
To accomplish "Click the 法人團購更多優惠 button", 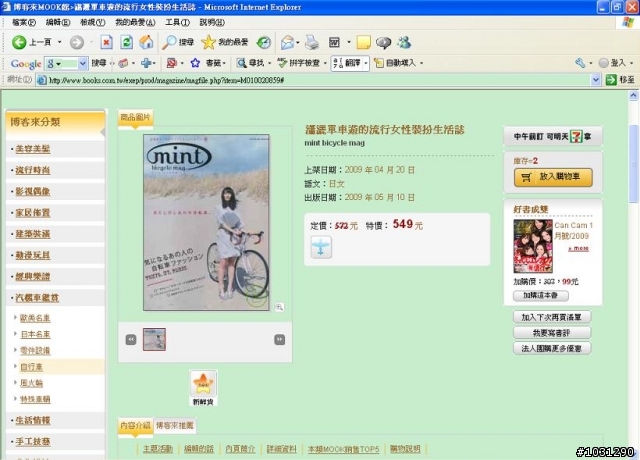I will tap(551, 348).
